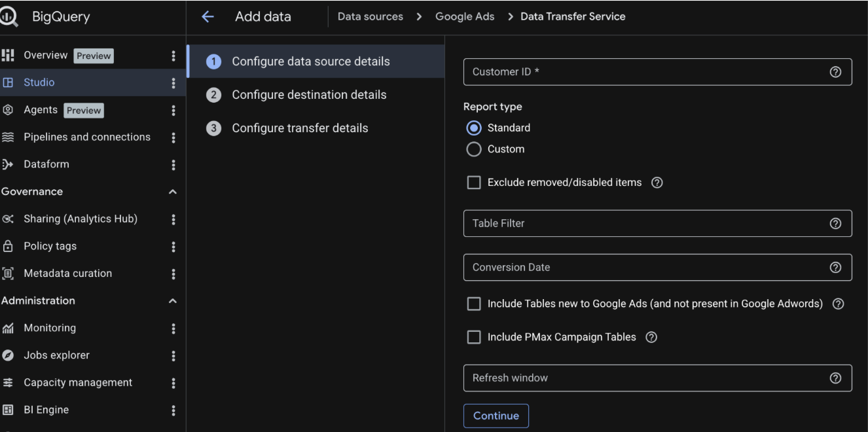The width and height of the screenshot is (868, 432).
Task: Click Data sources breadcrumb link
Action: [x=371, y=17]
